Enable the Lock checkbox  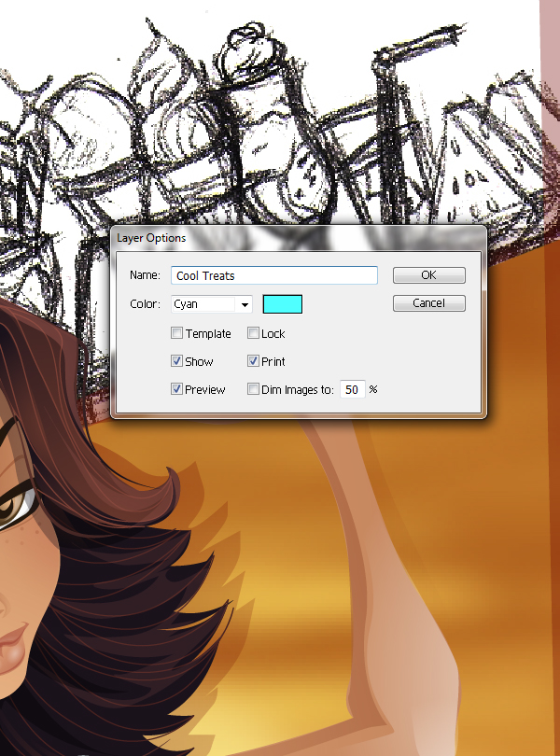pos(253,332)
